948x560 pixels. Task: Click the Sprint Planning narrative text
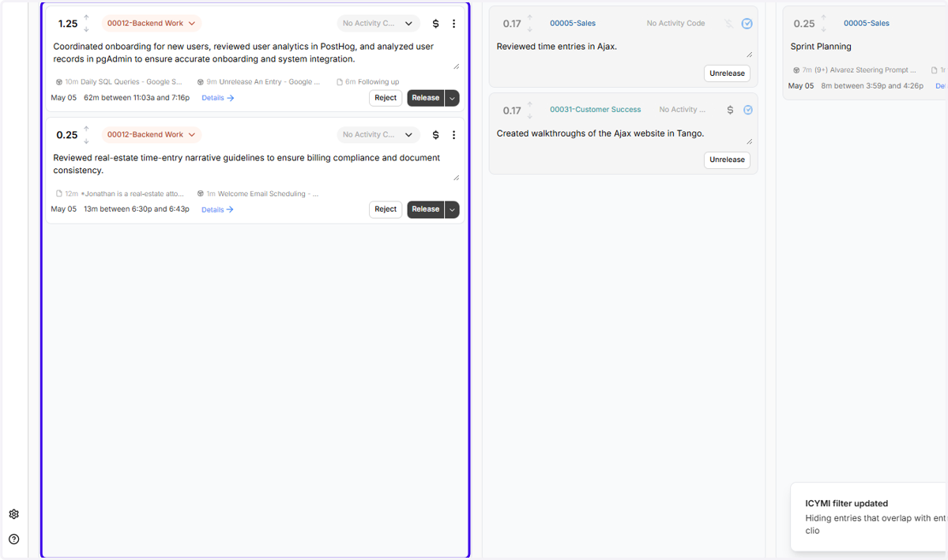pos(821,47)
